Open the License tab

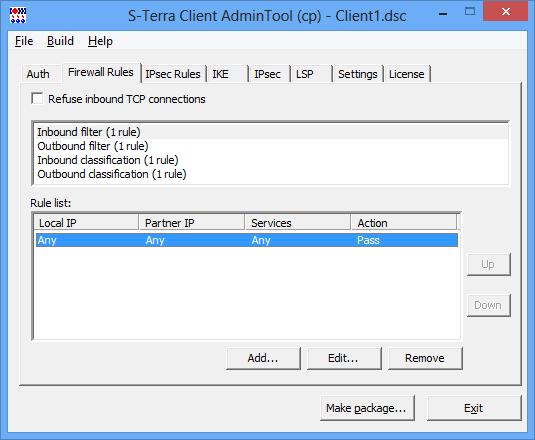pos(407,74)
